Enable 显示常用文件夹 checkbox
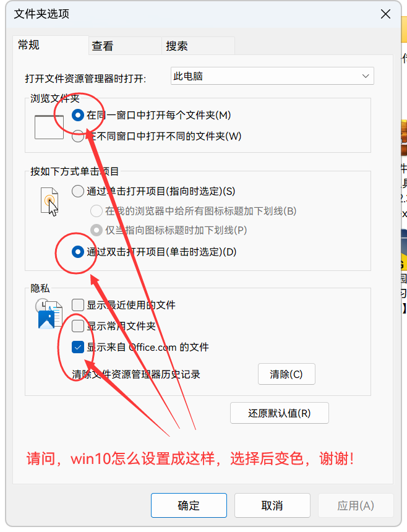 coord(78,326)
